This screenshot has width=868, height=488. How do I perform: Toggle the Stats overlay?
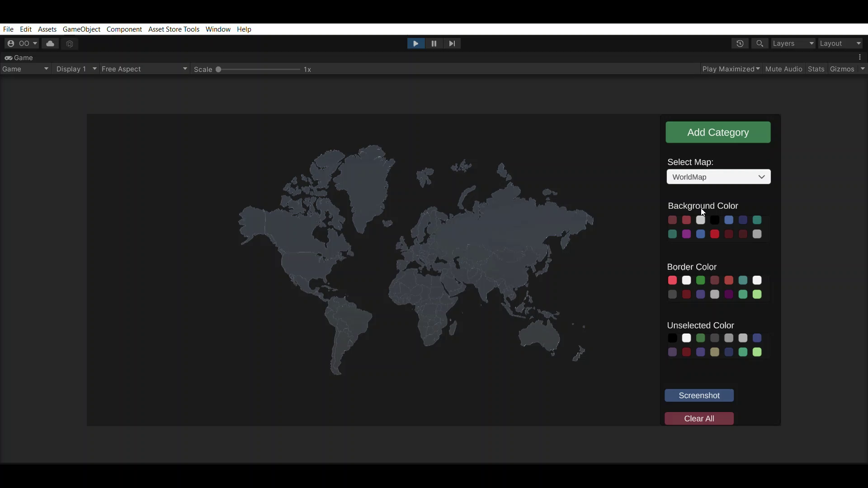pyautogui.click(x=816, y=69)
